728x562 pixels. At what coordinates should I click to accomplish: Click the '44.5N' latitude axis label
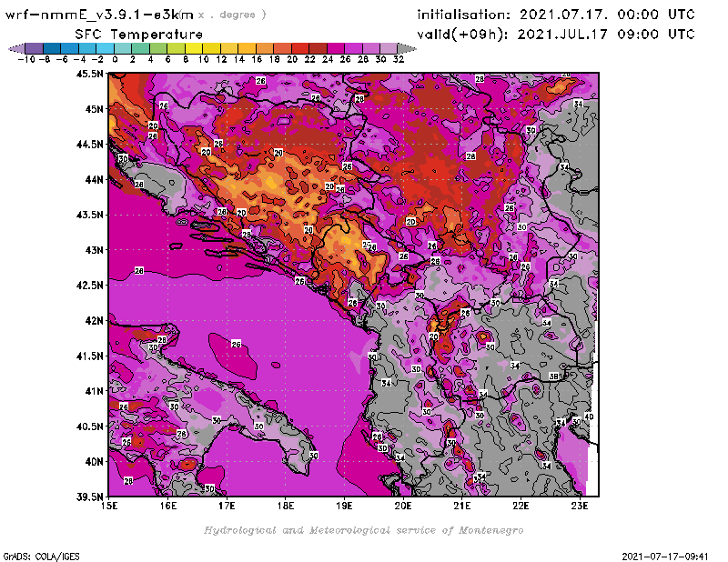point(89,145)
